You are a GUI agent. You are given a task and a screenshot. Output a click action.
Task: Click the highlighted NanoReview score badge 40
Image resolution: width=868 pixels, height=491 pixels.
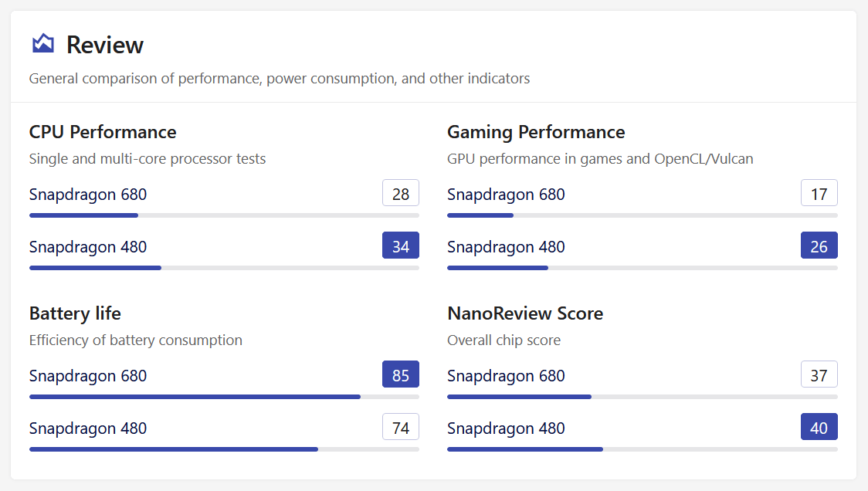click(819, 427)
